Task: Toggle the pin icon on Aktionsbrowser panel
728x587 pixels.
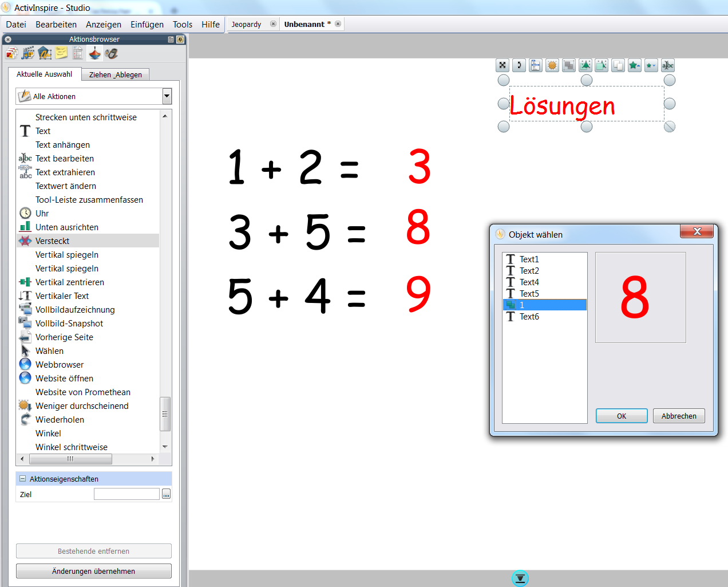Action: coord(180,40)
